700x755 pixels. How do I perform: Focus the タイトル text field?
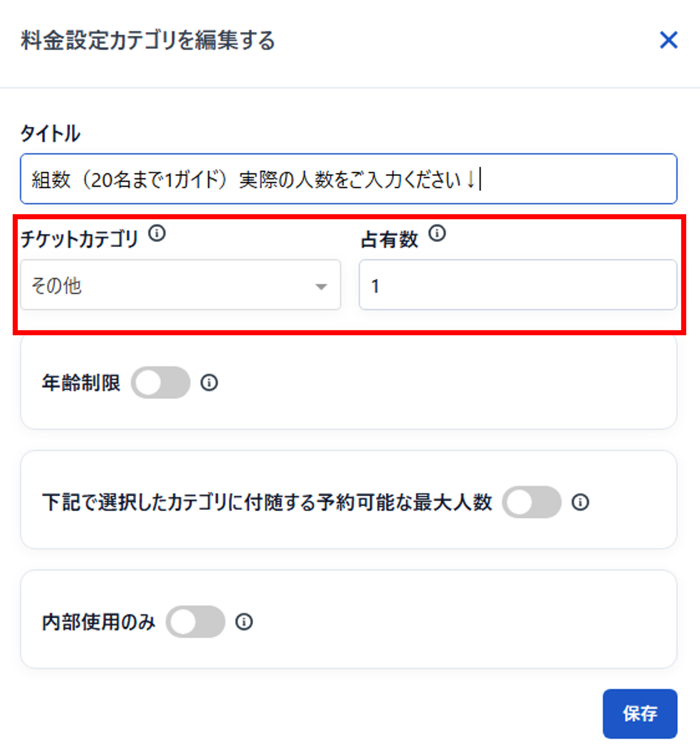click(x=349, y=179)
